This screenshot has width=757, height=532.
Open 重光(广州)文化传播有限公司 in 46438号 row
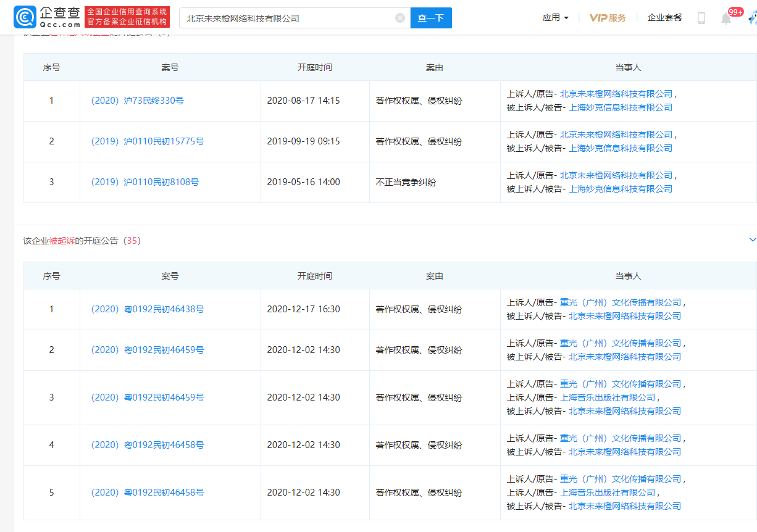point(621,302)
